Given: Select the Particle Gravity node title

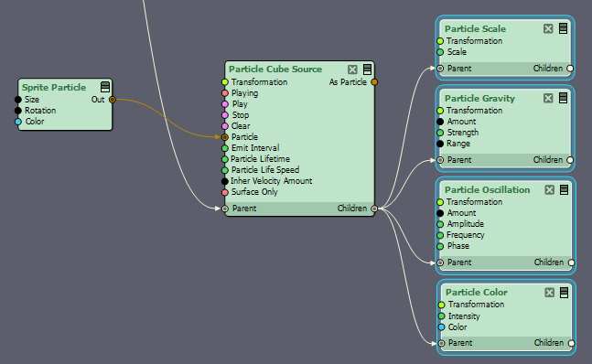Looking at the screenshot, I should click(479, 99).
